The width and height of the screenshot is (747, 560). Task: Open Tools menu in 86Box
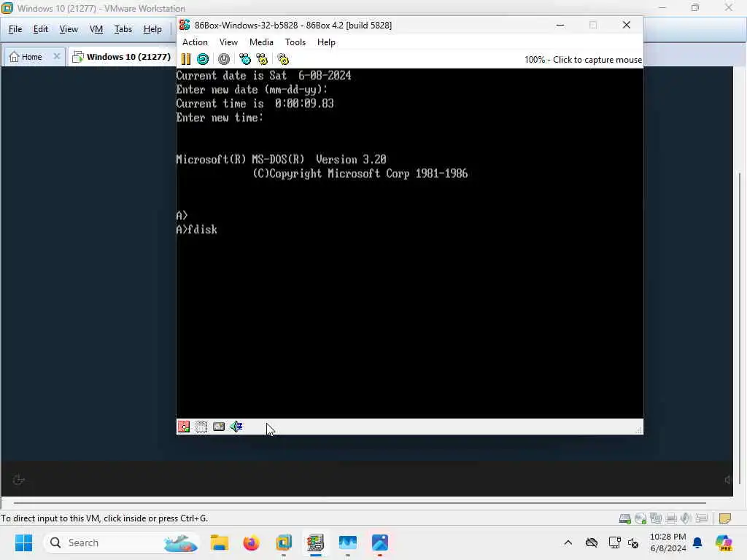295,42
